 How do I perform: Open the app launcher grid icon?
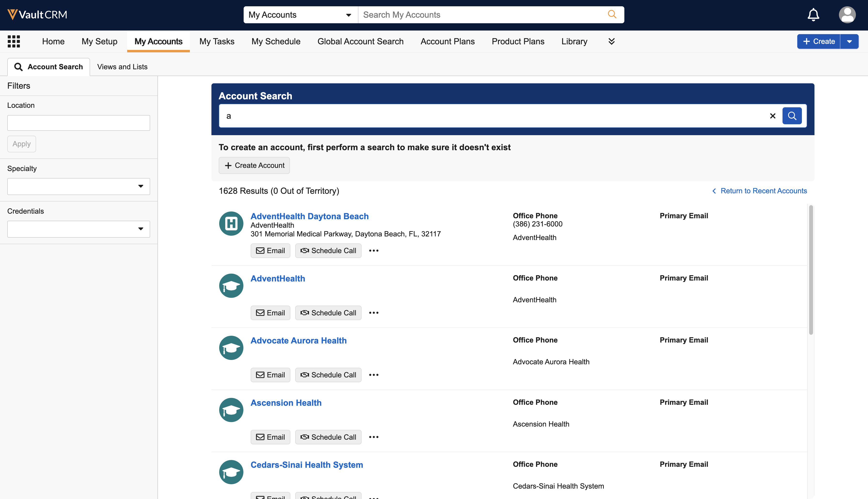click(x=14, y=41)
